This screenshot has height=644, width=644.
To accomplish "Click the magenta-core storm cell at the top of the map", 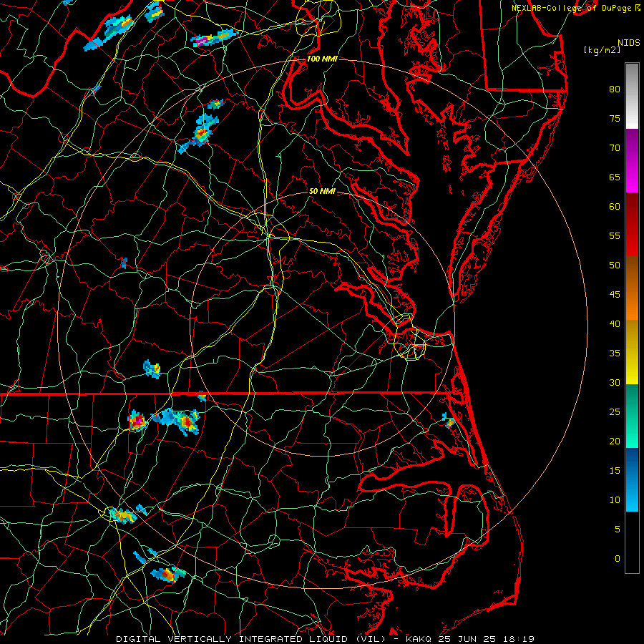I will 215,38.
